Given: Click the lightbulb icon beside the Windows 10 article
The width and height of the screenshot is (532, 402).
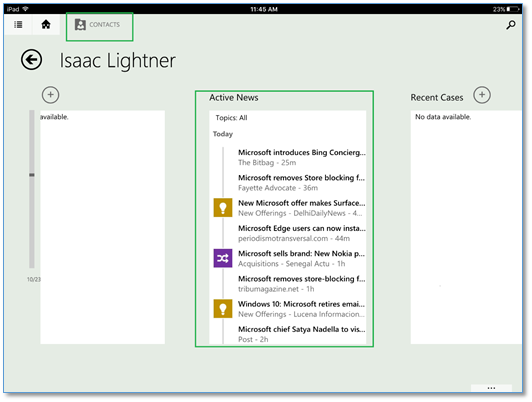Looking at the screenshot, I should tap(223, 309).
